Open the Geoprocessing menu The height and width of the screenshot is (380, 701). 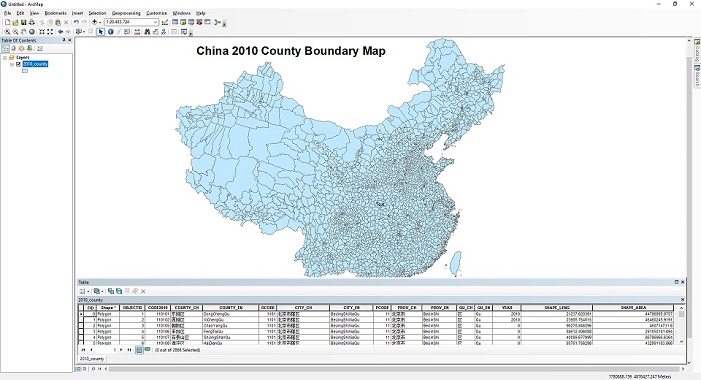tap(126, 13)
